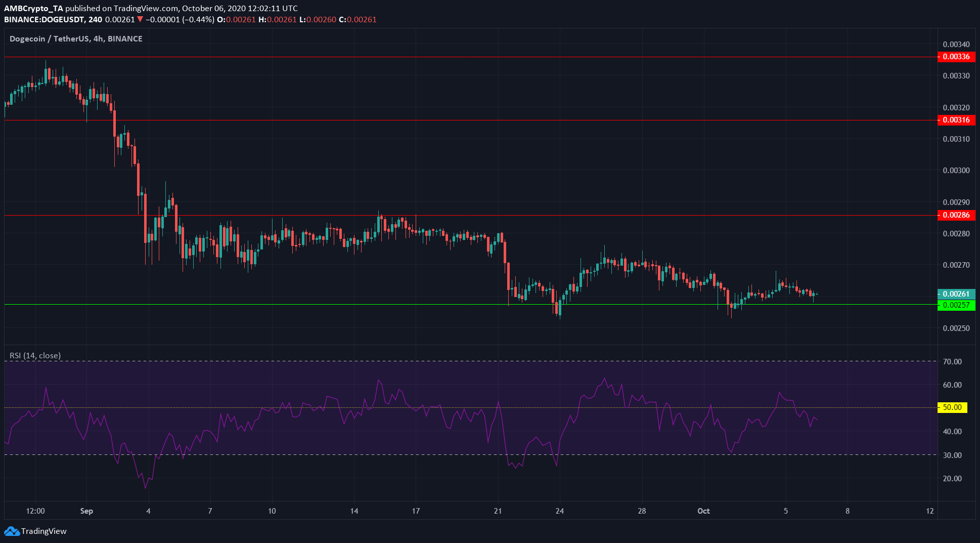
Task: Click the teal 0.00261 current price label
Action: point(956,294)
